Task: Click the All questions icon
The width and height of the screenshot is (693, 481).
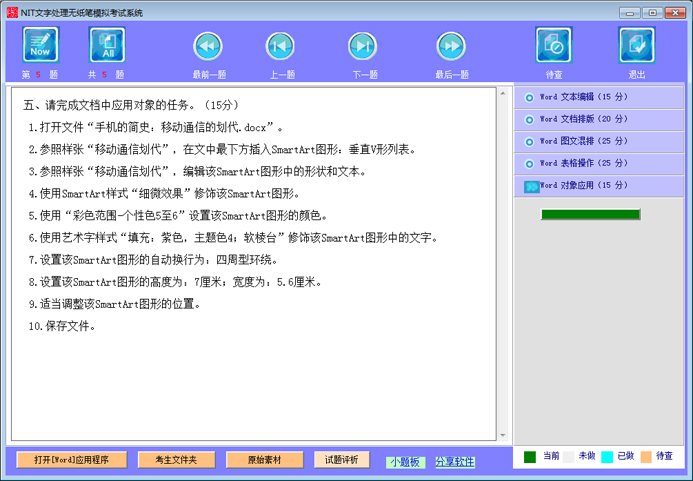Action: tap(107, 45)
